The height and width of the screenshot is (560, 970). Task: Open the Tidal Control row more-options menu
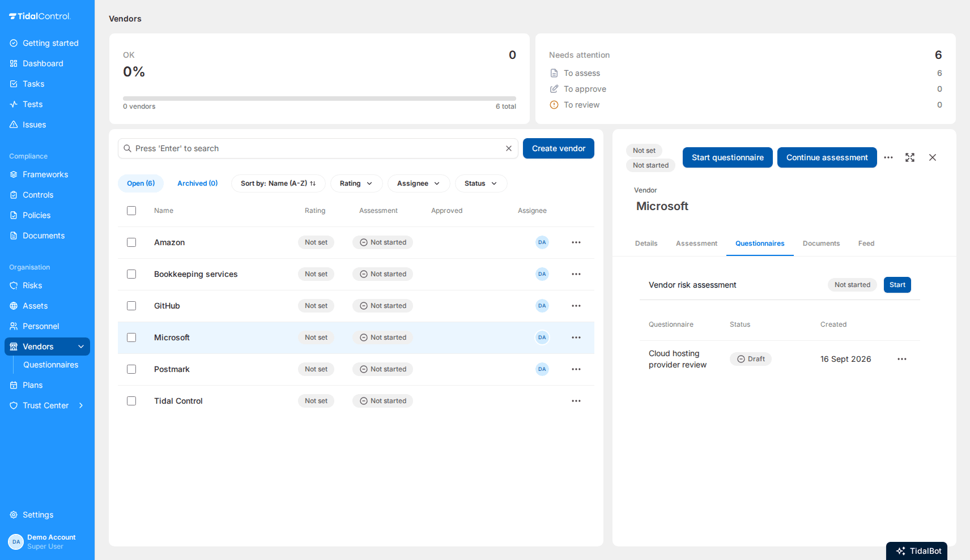coord(576,401)
